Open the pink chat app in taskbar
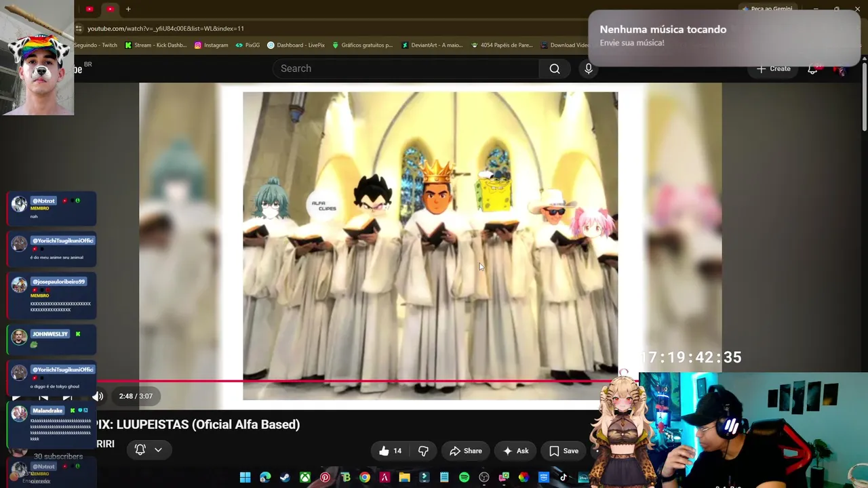868x488 pixels. (504, 477)
